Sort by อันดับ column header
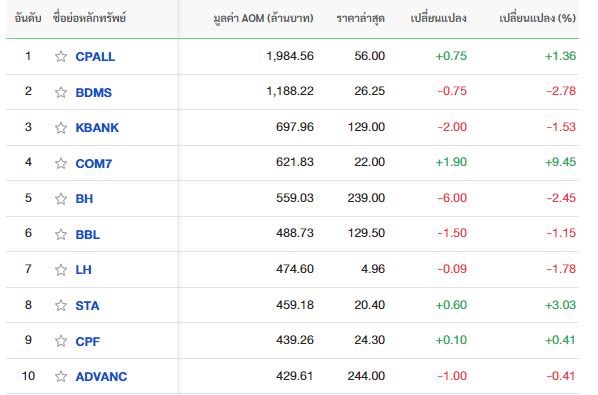Image resolution: width=598 pixels, height=395 pixels. pyautogui.click(x=28, y=18)
